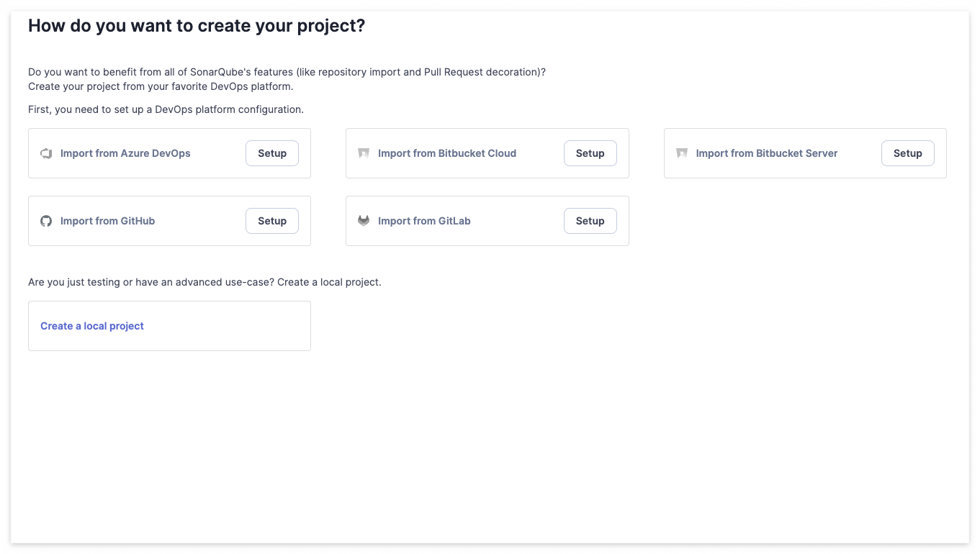Image resolution: width=980 pixels, height=554 pixels.
Task: Click the Bitbucket Server logo icon
Action: tap(682, 153)
